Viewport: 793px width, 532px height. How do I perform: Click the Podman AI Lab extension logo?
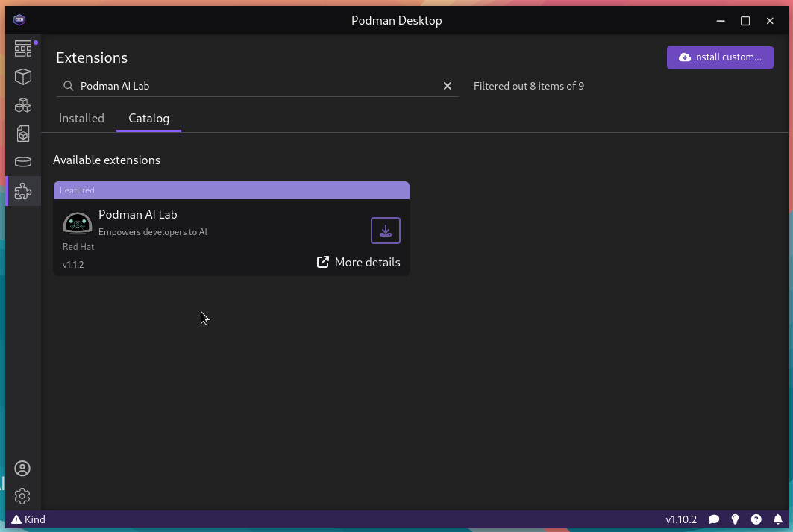click(x=78, y=223)
